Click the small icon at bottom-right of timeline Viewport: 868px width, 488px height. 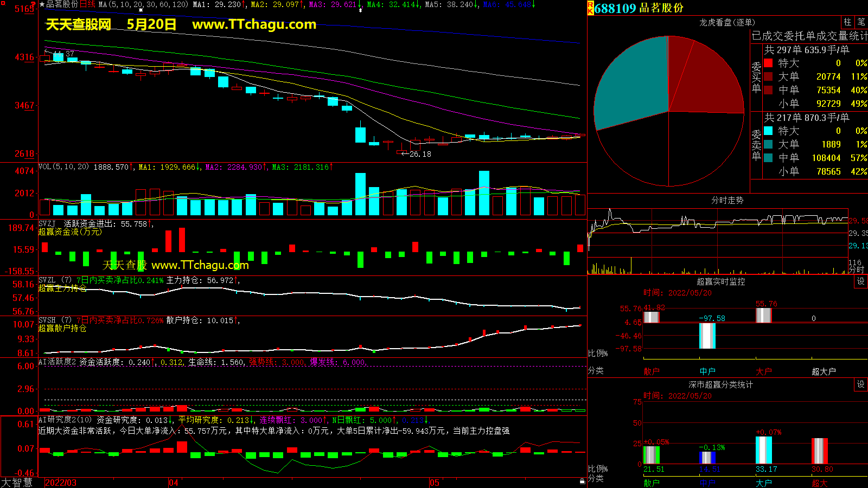[582, 481]
